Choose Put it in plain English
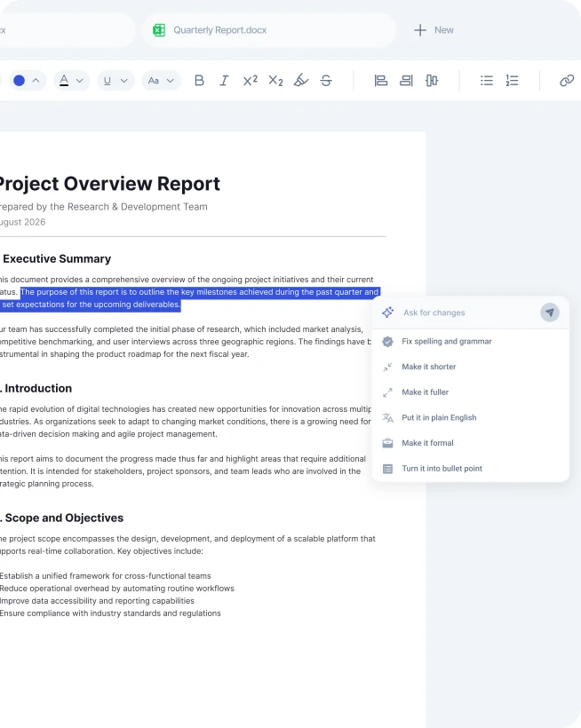 [x=471, y=417]
